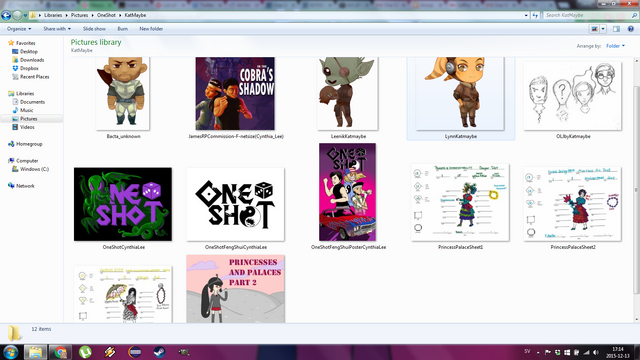The width and height of the screenshot is (640, 360).
Task: Open the Organize menu
Action: 19,29
